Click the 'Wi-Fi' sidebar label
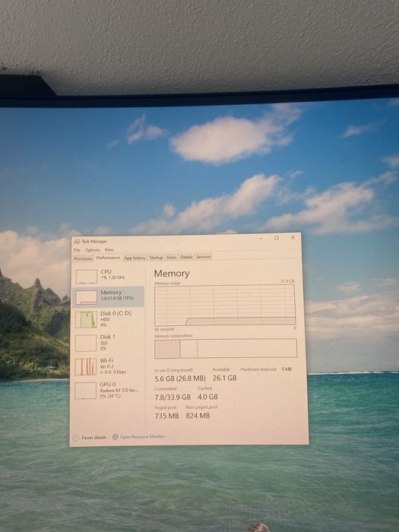The height and width of the screenshot is (532, 399). coord(106,361)
